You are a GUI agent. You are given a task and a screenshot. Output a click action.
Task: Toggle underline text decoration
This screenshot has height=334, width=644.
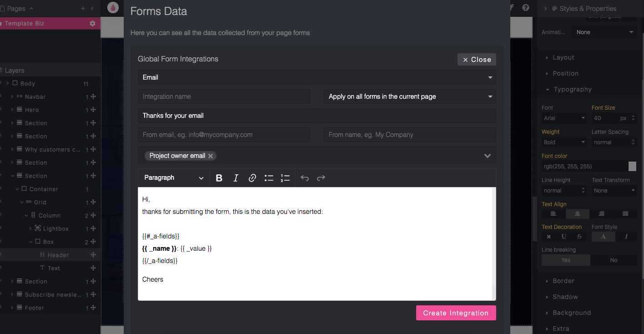[x=564, y=237]
